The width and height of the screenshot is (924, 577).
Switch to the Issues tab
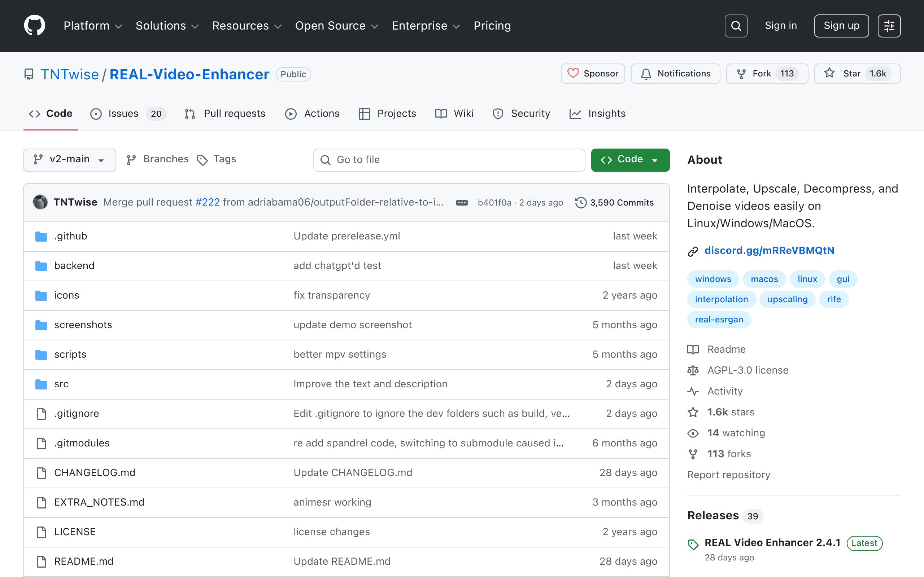point(127,114)
